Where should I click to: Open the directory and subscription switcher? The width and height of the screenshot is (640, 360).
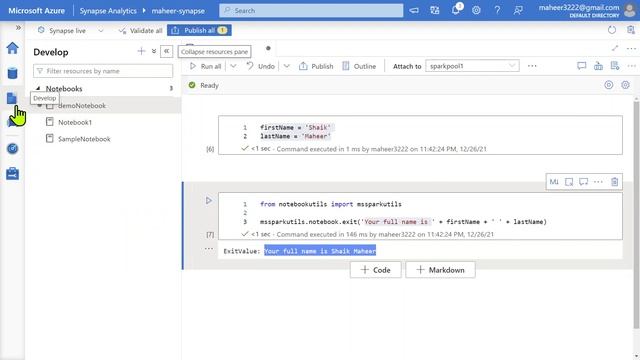pyautogui.click(x=435, y=10)
